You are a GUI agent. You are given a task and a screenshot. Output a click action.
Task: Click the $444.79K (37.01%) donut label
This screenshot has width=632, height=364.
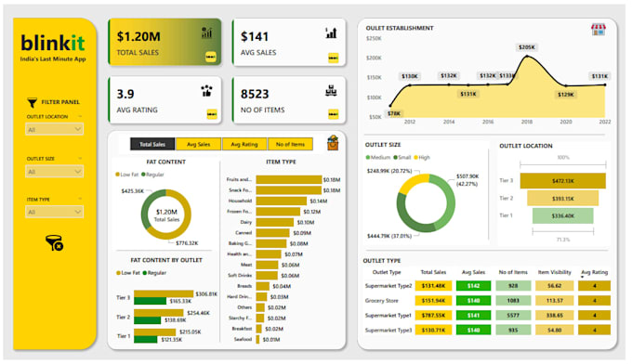pos(388,236)
